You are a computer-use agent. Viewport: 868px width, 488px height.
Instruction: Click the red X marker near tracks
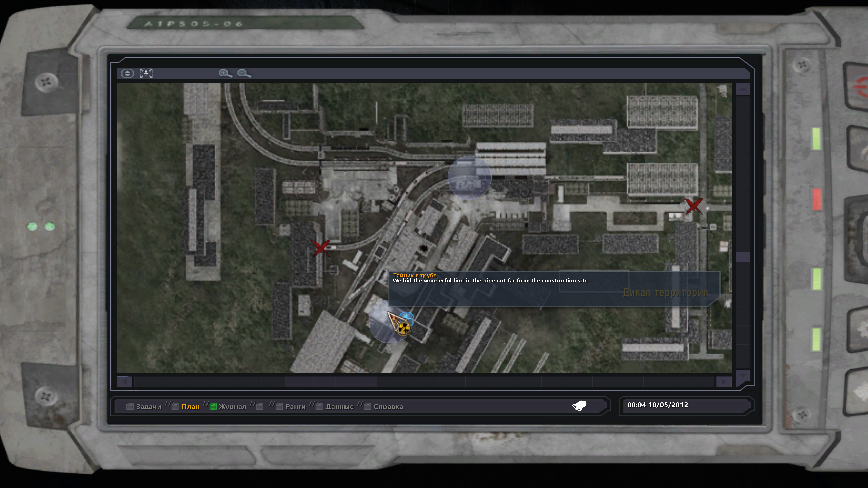click(x=320, y=248)
